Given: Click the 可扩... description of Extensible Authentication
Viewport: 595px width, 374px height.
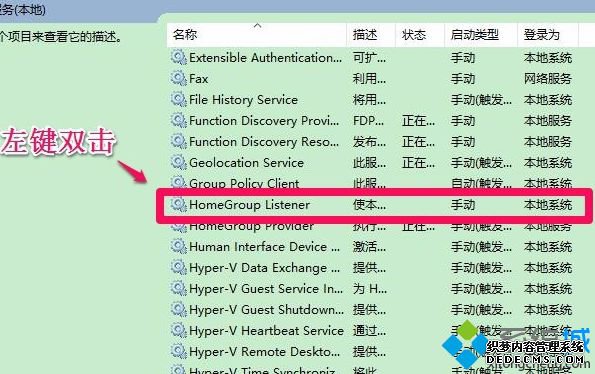Looking at the screenshot, I should coord(369,58).
